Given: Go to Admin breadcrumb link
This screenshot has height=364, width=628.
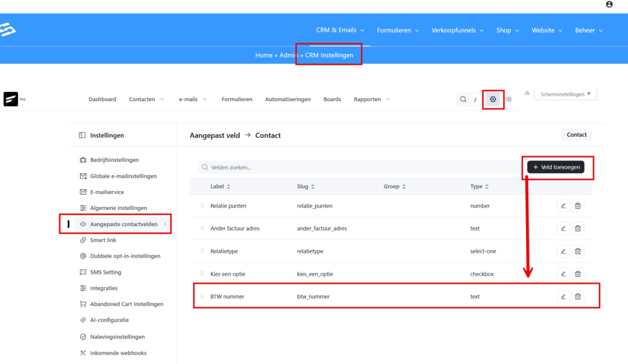Looking at the screenshot, I should coord(289,55).
